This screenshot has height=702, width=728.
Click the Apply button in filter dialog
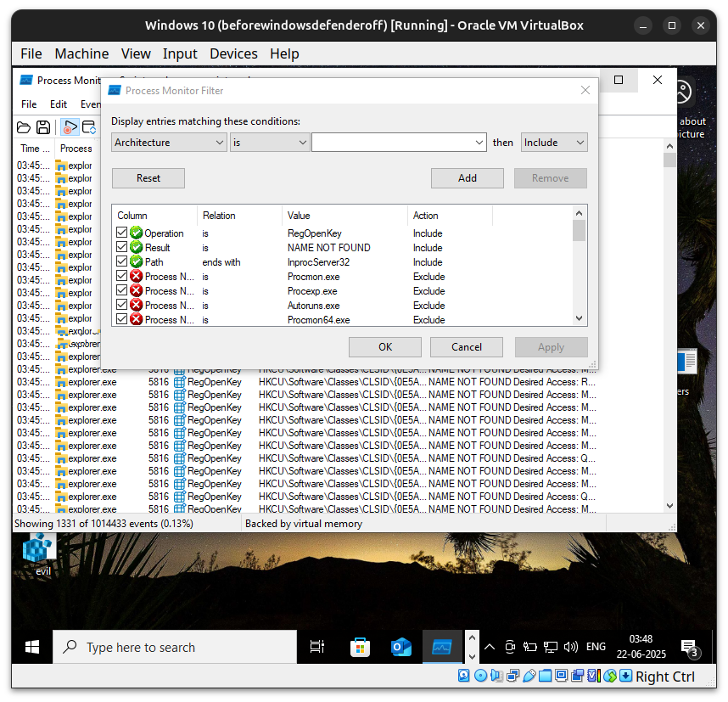[552, 347]
